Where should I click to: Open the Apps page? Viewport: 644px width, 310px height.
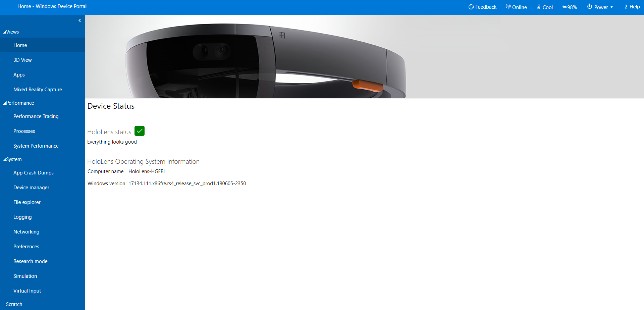point(43,75)
